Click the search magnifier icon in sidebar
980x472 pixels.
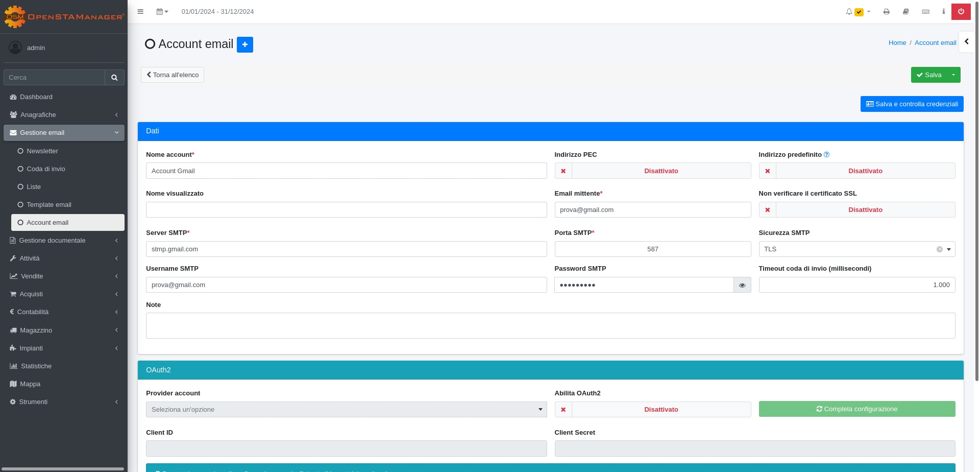[114, 78]
